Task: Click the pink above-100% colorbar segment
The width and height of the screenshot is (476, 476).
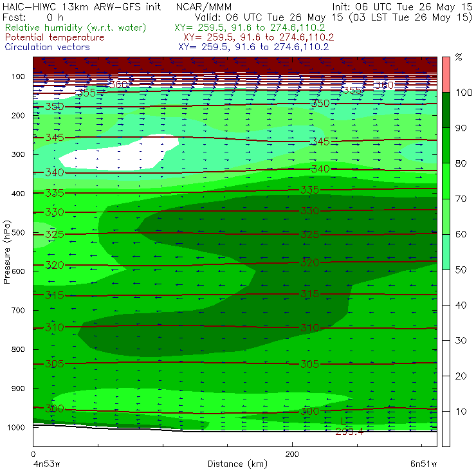Action: tap(446, 75)
